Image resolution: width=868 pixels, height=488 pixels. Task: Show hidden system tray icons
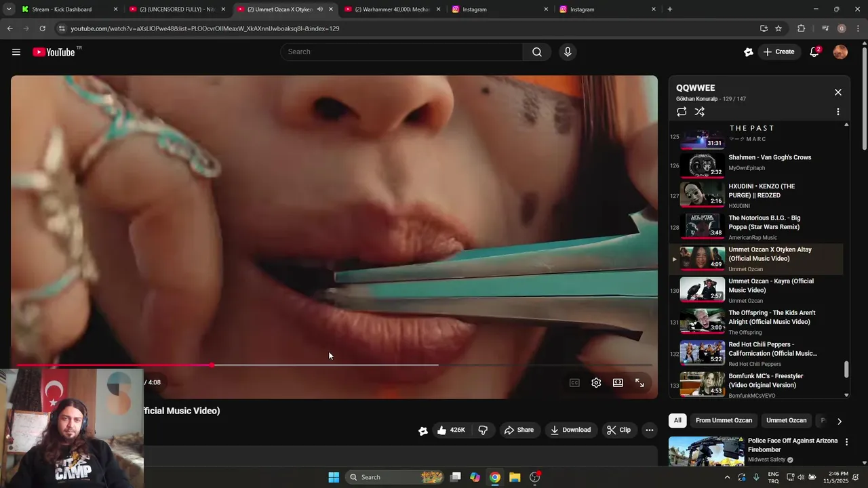pyautogui.click(x=727, y=477)
